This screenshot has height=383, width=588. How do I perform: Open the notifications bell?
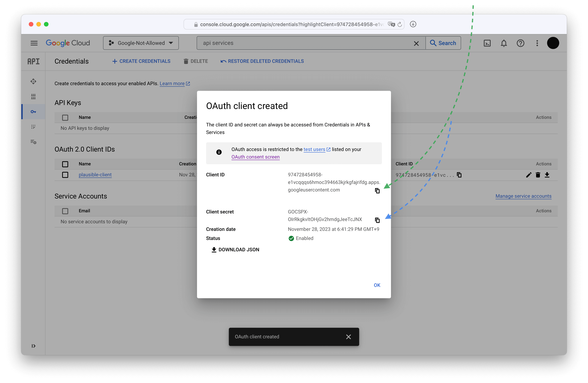(x=504, y=43)
